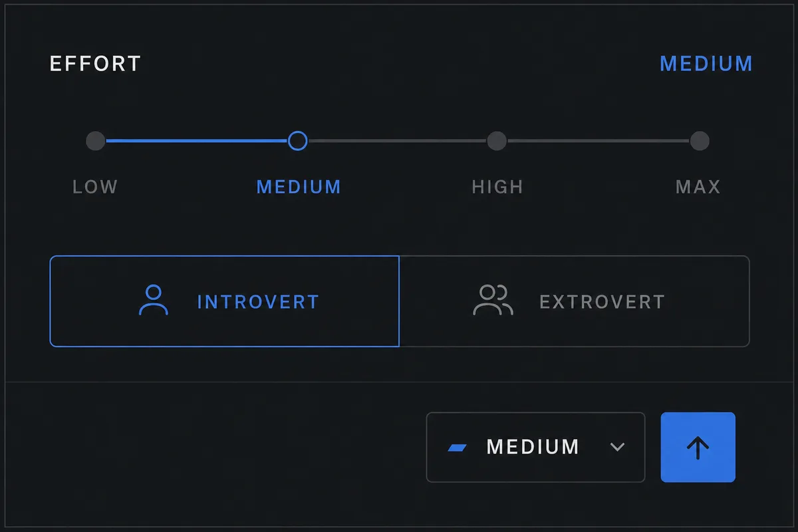Click the blue MEDIUM value at top right
This screenshot has height=532, width=798.
(x=706, y=64)
